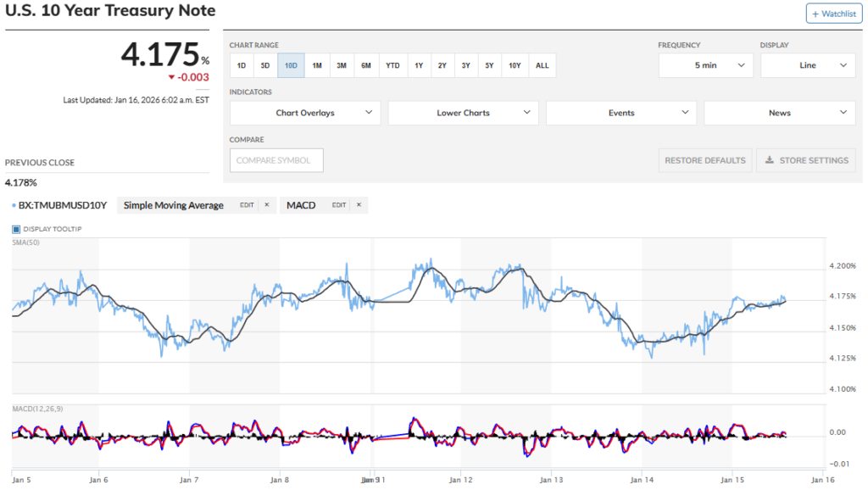
Task: Click the Store Settings download button
Action: [806, 160]
